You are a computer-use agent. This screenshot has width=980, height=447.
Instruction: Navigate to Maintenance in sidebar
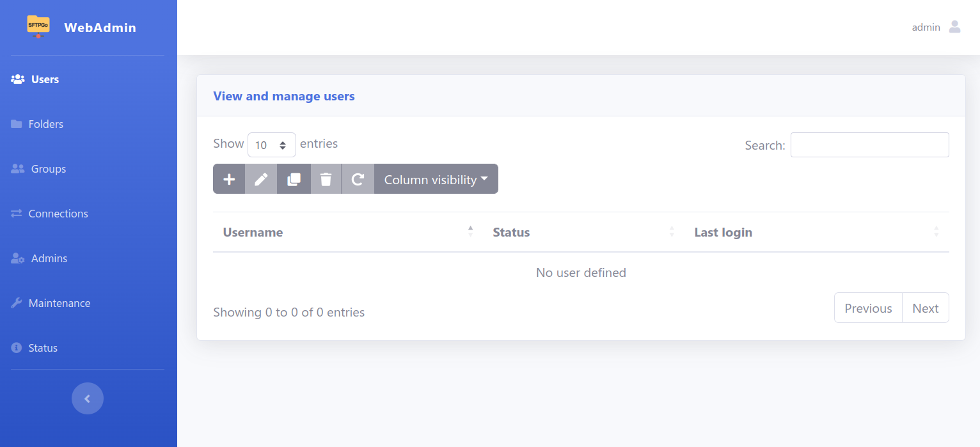(59, 303)
